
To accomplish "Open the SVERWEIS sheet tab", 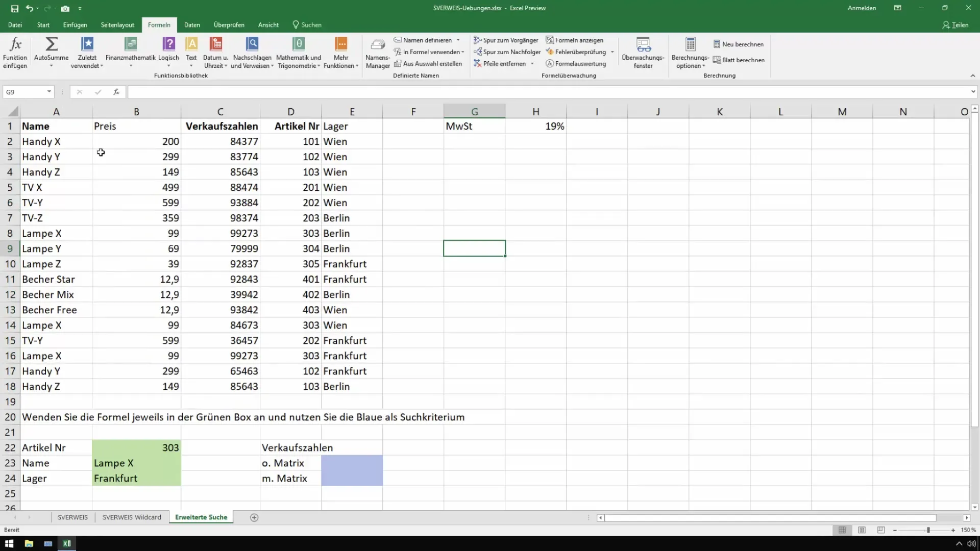I will [x=72, y=517].
